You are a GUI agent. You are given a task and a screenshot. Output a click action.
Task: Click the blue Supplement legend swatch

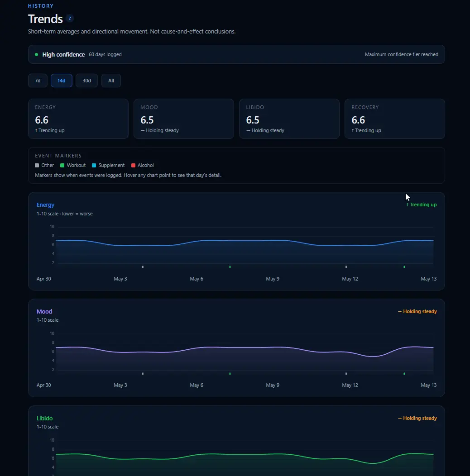click(x=94, y=166)
